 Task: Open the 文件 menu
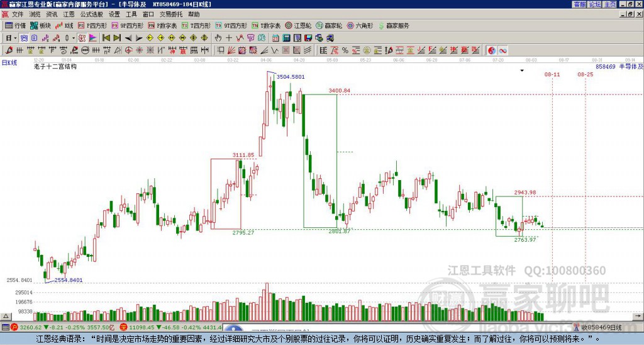[18, 14]
